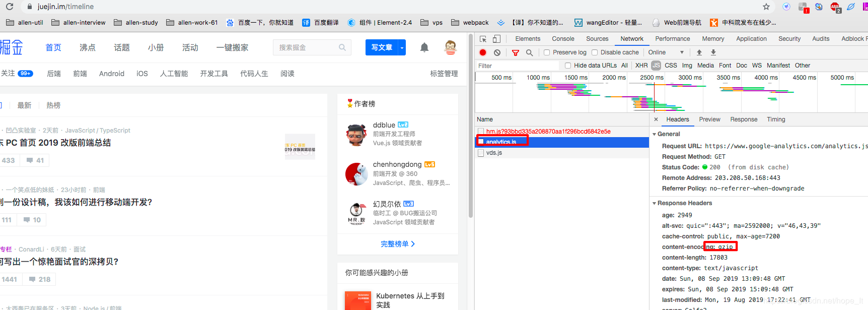Open the wangEditor bookmark

(x=608, y=23)
